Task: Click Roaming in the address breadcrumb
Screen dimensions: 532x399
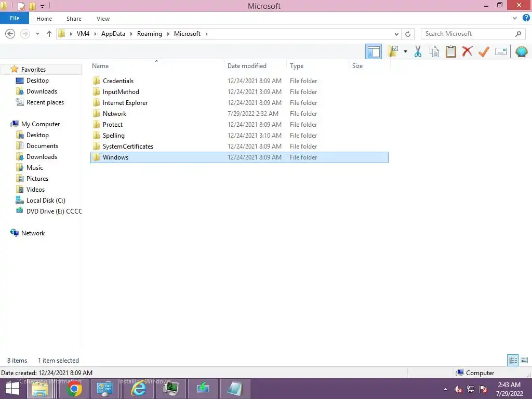Action: pos(150,34)
